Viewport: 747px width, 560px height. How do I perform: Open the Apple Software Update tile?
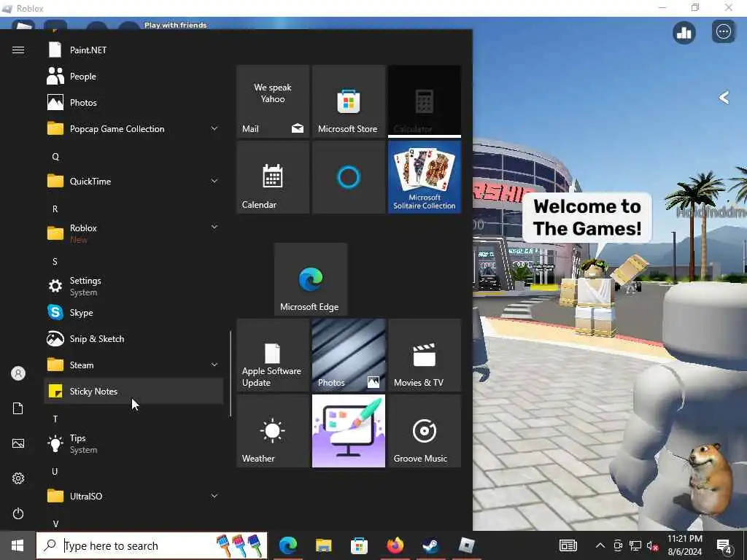pos(273,355)
